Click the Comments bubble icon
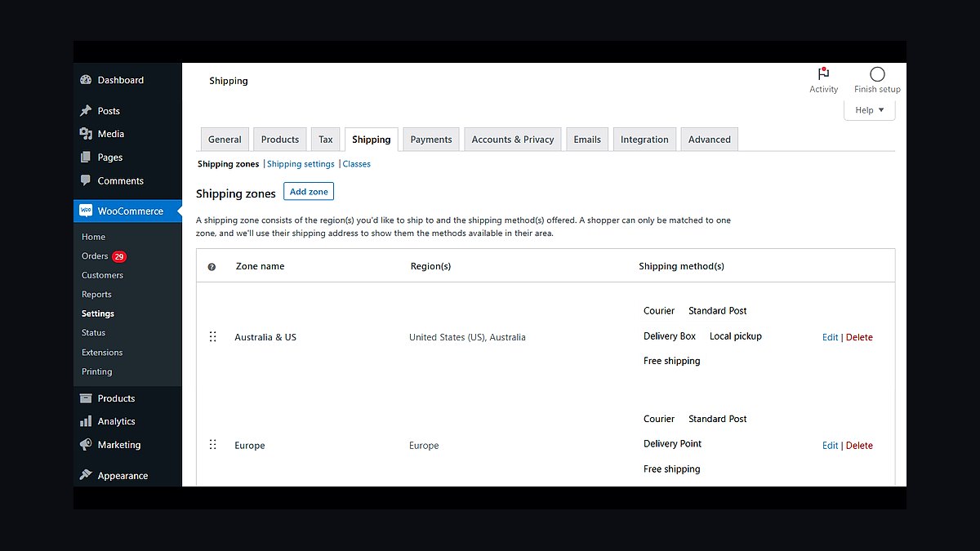 coord(86,181)
